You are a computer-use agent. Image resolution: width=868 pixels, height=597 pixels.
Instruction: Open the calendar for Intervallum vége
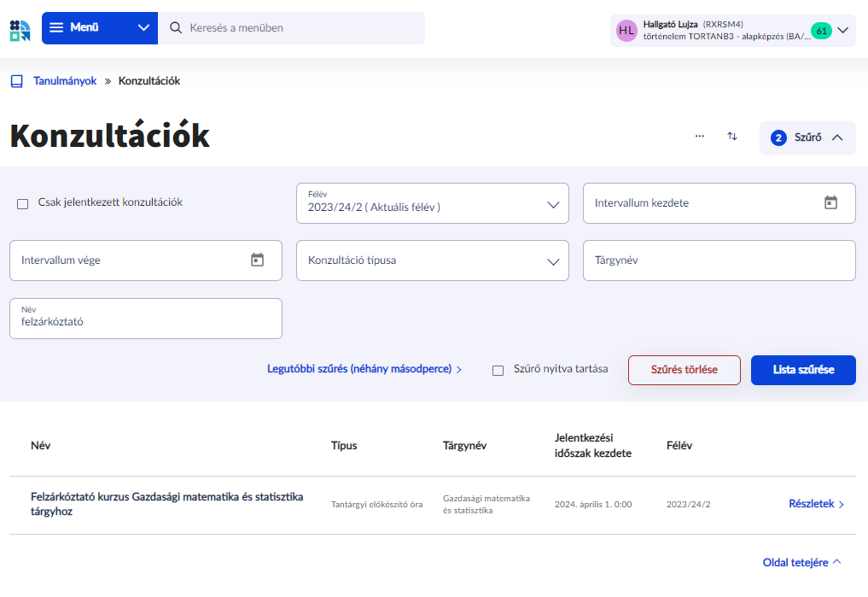pos(257,260)
